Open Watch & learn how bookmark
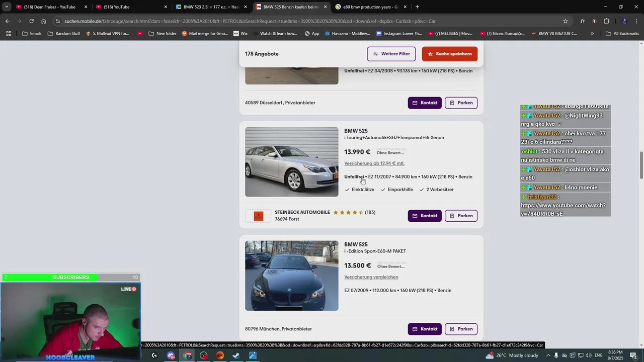 (x=275, y=34)
